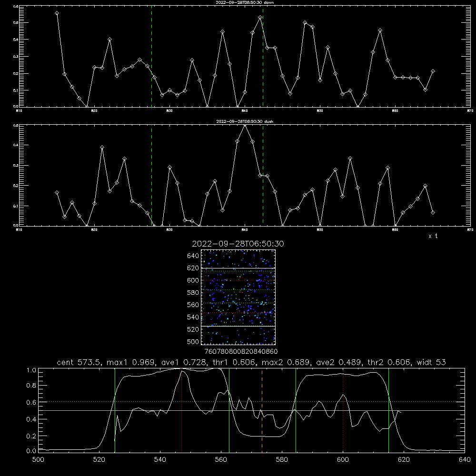
Task: Click the profile plot y-axis label 0.2
Action: [x=31, y=436]
